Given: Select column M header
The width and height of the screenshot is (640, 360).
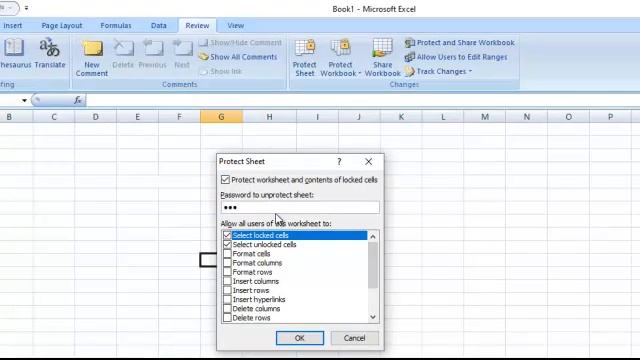Looking at the screenshot, I should (x=485, y=117).
